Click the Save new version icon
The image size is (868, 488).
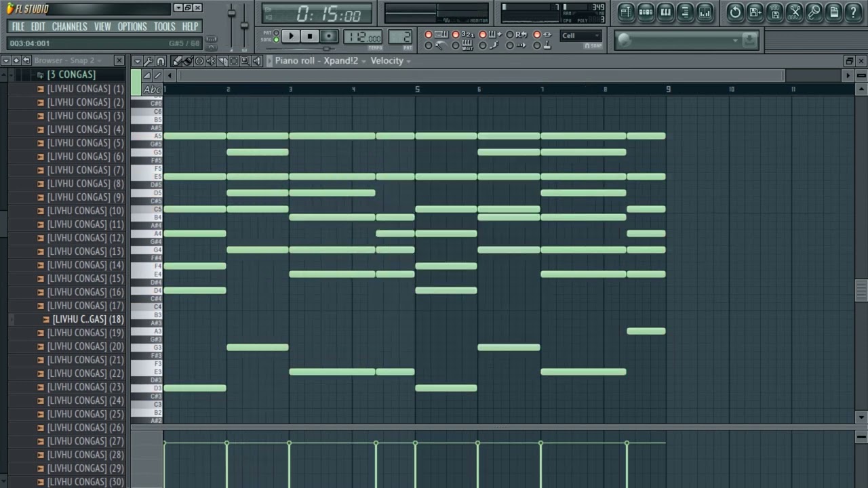(755, 12)
